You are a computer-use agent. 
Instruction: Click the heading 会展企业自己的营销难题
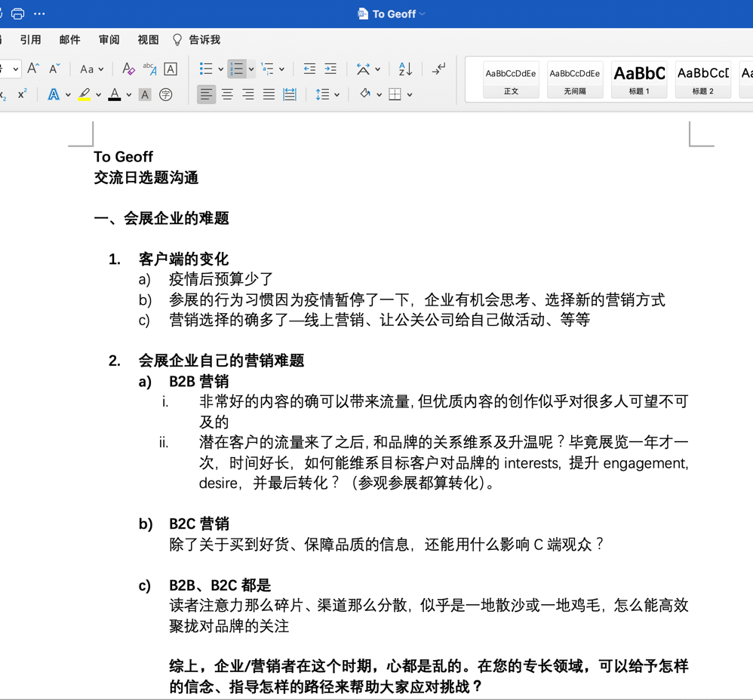tap(221, 361)
